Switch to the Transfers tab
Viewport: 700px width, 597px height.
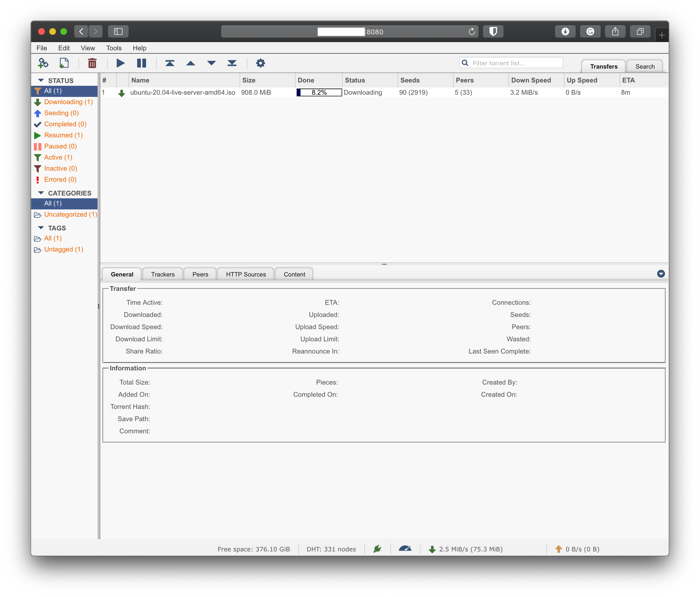(x=604, y=66)
